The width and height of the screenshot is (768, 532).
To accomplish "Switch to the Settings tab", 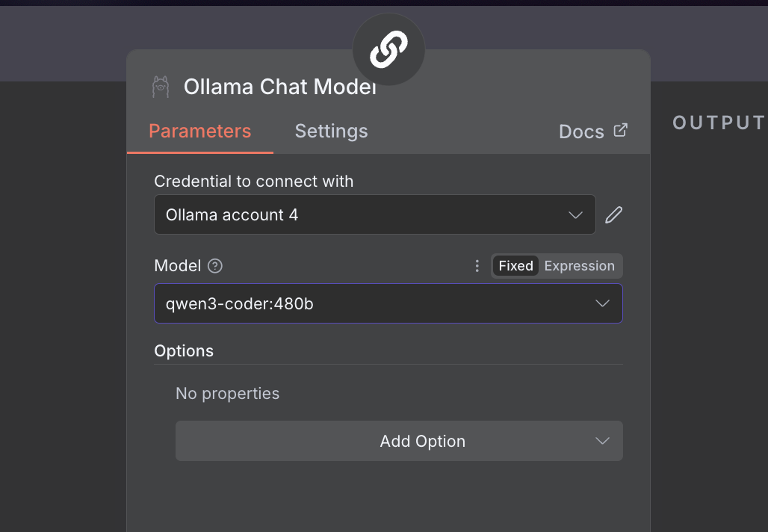I will (x=331, y=131).
